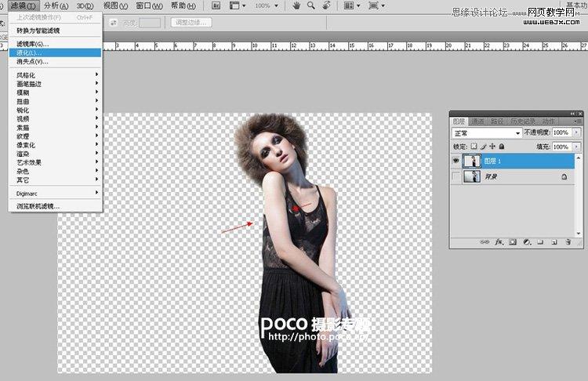Select the 图层 1 layer thumbnail
Image resolution: width=588 pixels, height=381 pixels.
(x=472, y=161)
